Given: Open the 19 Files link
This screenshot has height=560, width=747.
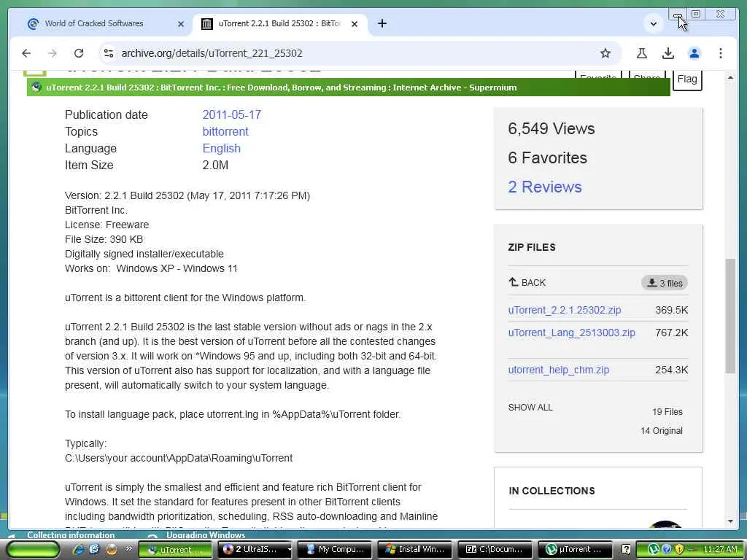Looking at the screenshot, I should coord(667,412).
